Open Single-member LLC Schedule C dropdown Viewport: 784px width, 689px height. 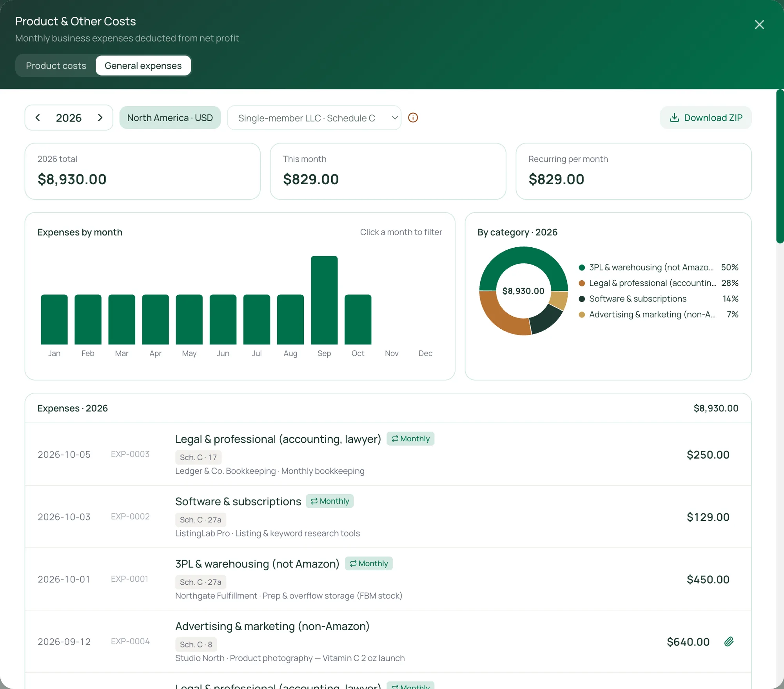pyautogui.click(x=314, y=118)
